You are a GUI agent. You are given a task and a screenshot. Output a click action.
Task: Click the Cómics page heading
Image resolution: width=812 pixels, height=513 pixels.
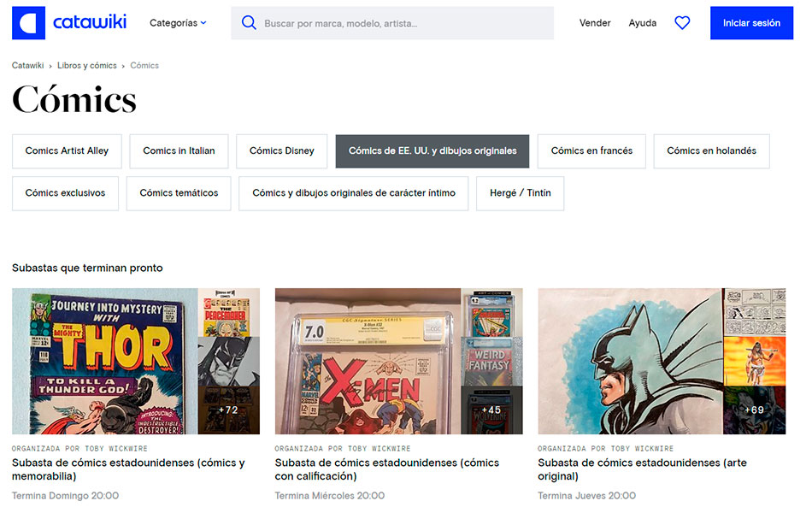tap(74, 99)
